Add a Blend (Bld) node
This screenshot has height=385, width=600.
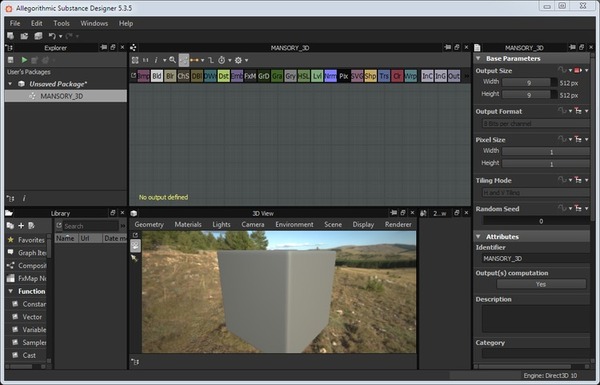pos(157,76)
